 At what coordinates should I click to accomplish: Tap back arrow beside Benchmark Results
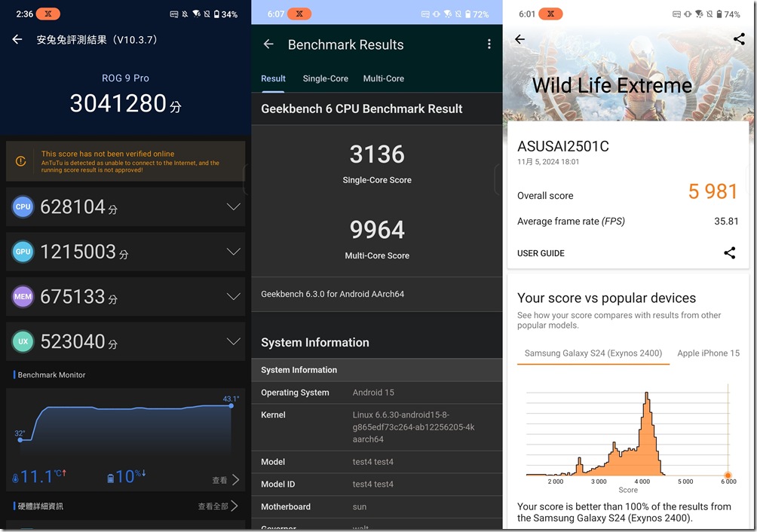pyautogui.click(x=268, y=44)
